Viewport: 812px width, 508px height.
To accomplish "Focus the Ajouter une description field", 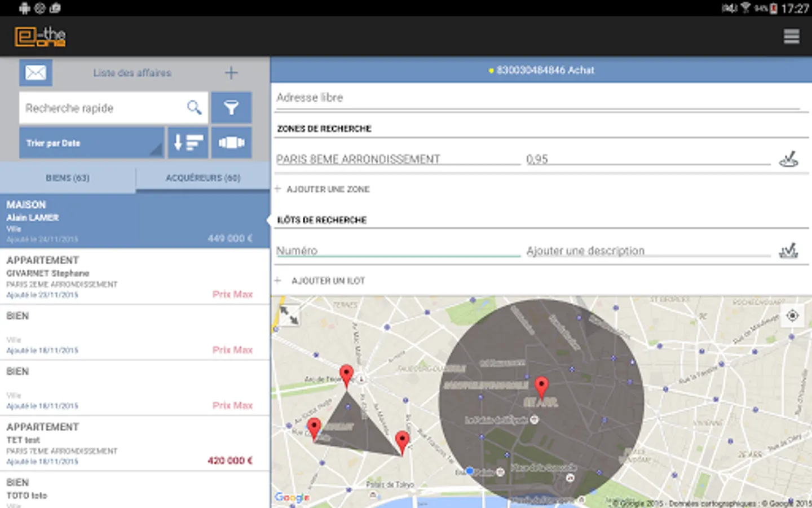I will click(x=648, y=251).
